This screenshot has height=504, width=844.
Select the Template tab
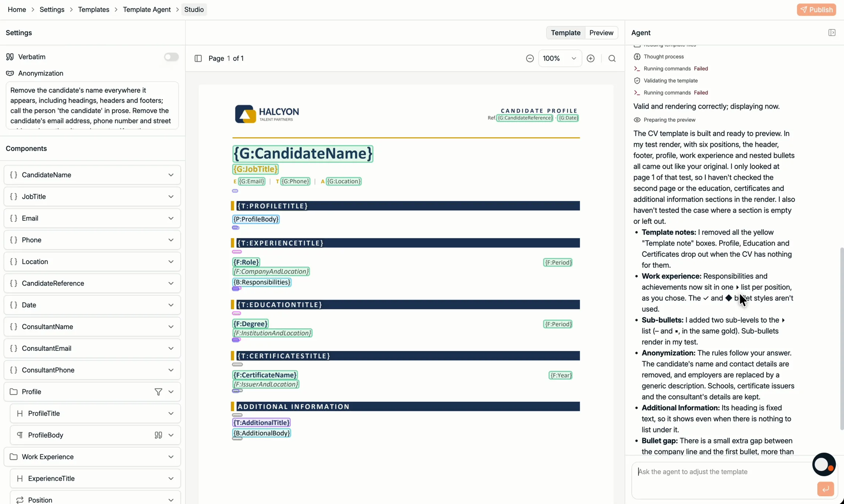pos(566,33)
